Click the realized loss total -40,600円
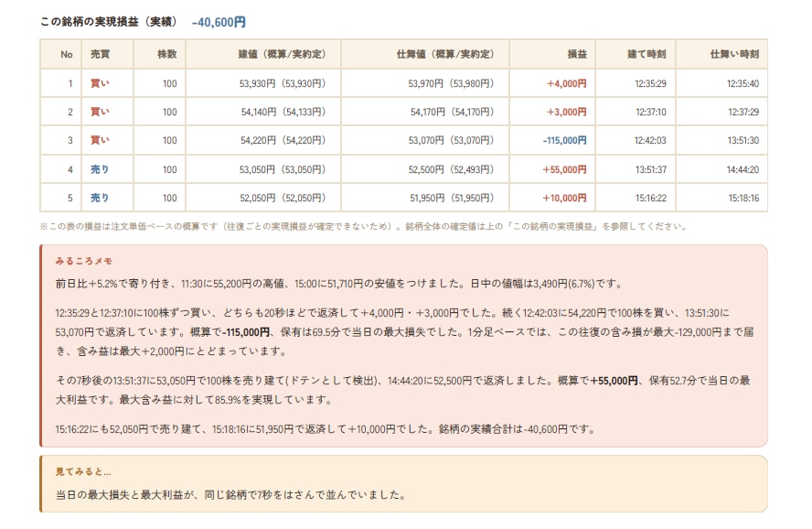 [x=219, y=22]
